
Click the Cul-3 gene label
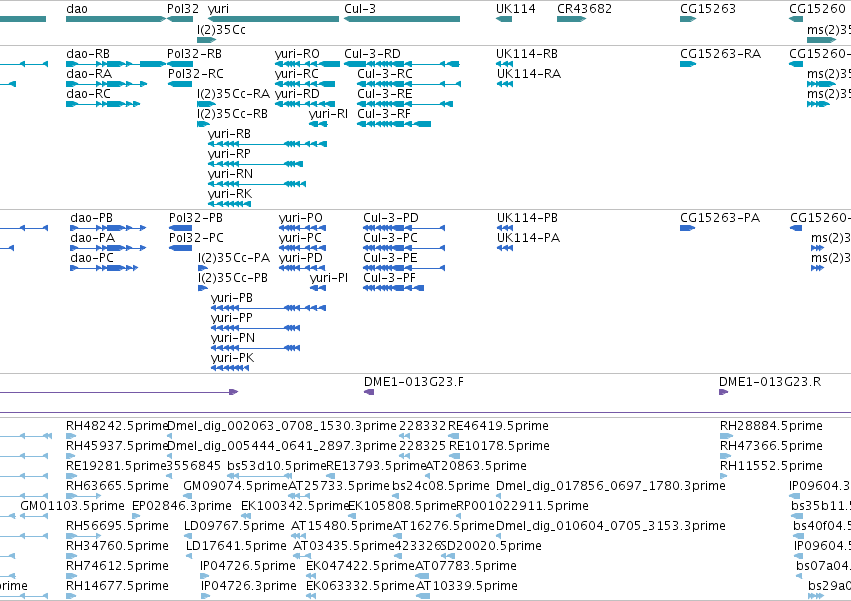pyautogui.click(x=360, y=9)
